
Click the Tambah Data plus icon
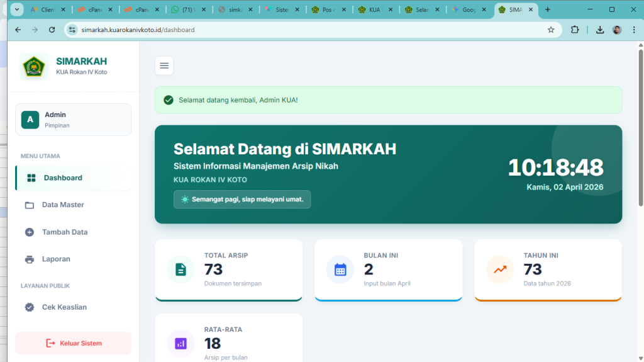coord(30,232)
